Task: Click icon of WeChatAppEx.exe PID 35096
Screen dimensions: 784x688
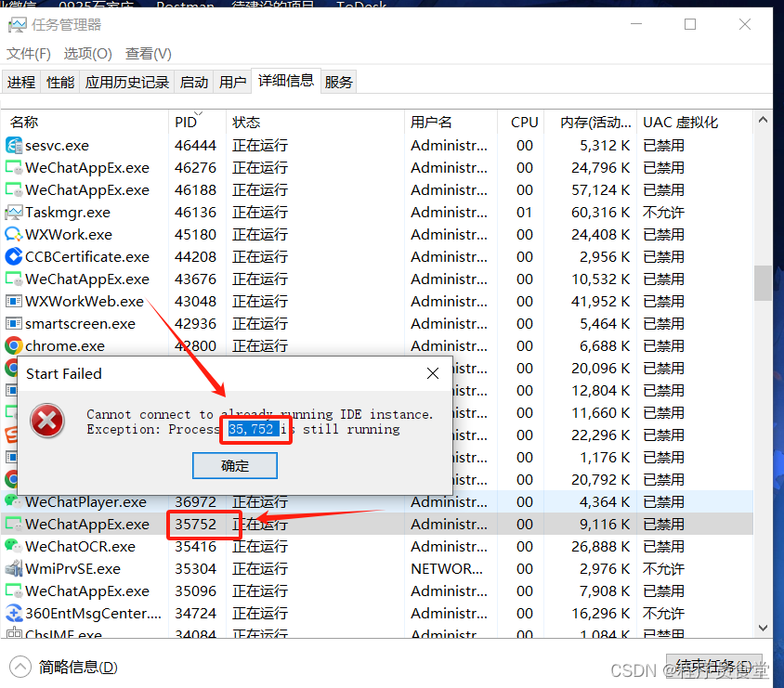Action: (14, 591)
